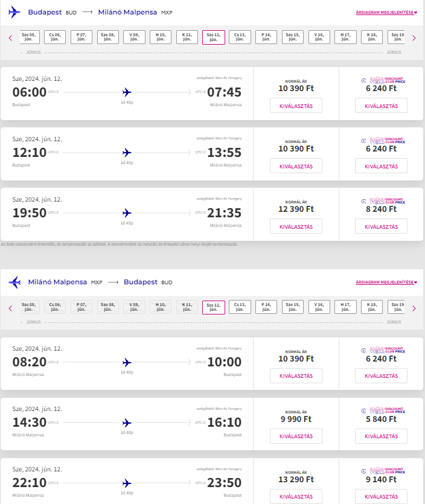Image resolution: width=425 pixels, height=504 pixels.
Task: Show earlier return dates with left arrow
Action: tap(10, 308)
